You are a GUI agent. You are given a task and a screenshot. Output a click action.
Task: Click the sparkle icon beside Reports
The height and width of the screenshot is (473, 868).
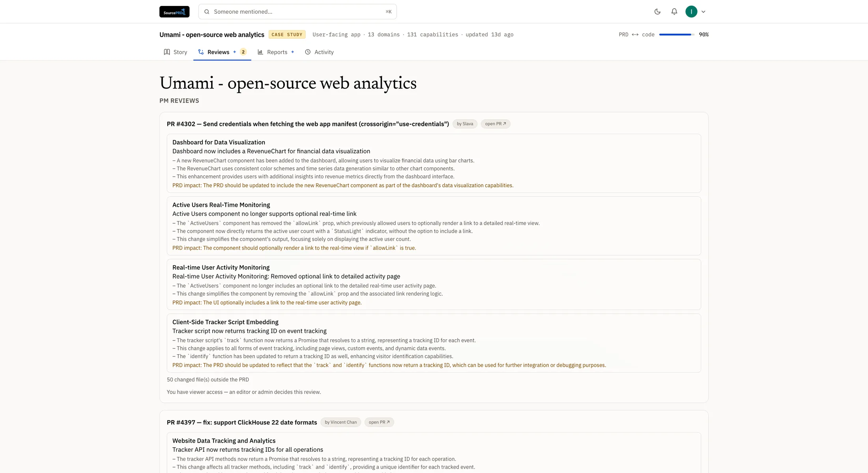tap(292, 52)
